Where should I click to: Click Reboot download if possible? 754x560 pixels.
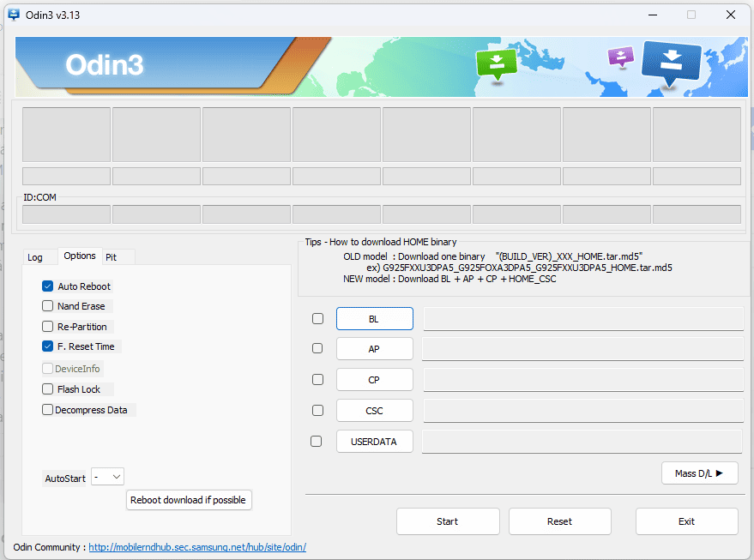pos(189,500)
